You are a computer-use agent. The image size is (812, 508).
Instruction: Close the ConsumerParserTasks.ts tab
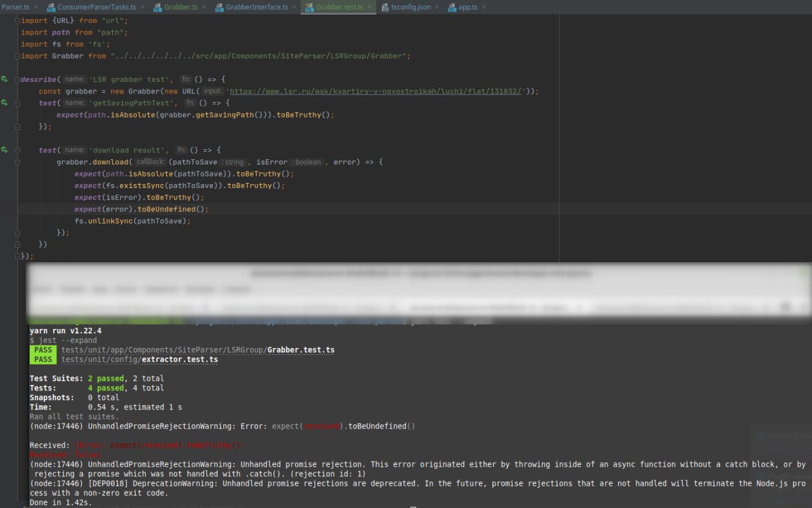coord(141,7)
